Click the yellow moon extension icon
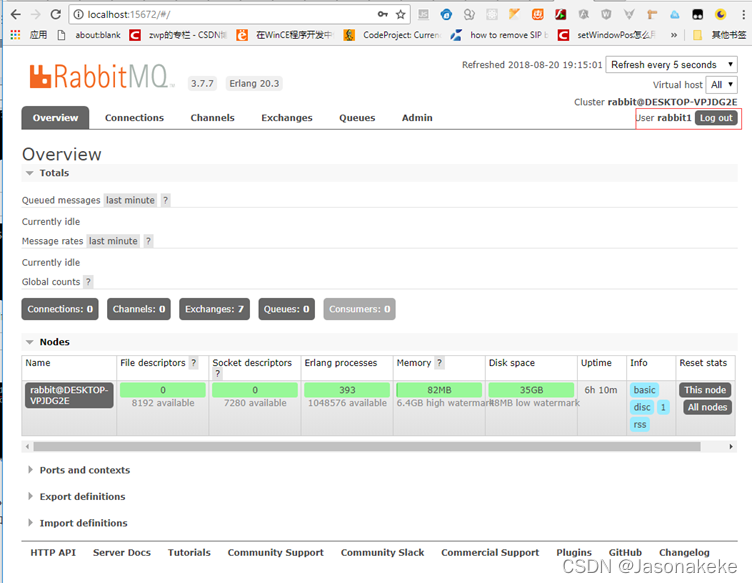This screenshot has width=752, height=583. 720,14
